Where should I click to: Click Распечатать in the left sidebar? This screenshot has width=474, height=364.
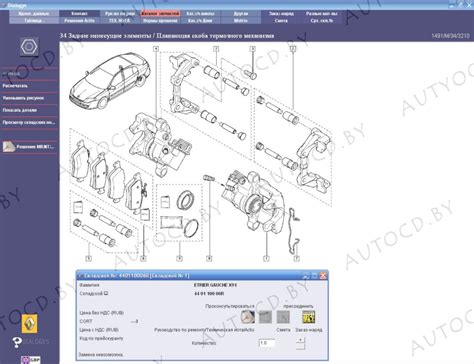(15, 86)
